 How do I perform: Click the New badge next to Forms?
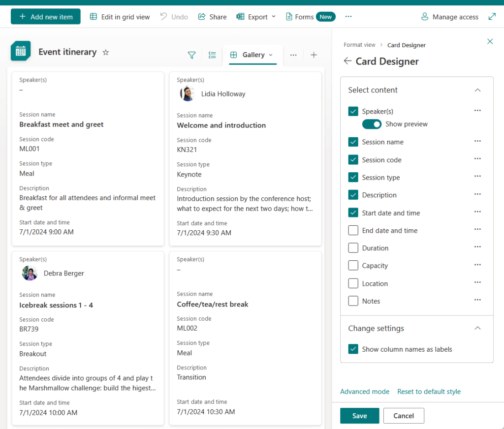coord(326,17)
